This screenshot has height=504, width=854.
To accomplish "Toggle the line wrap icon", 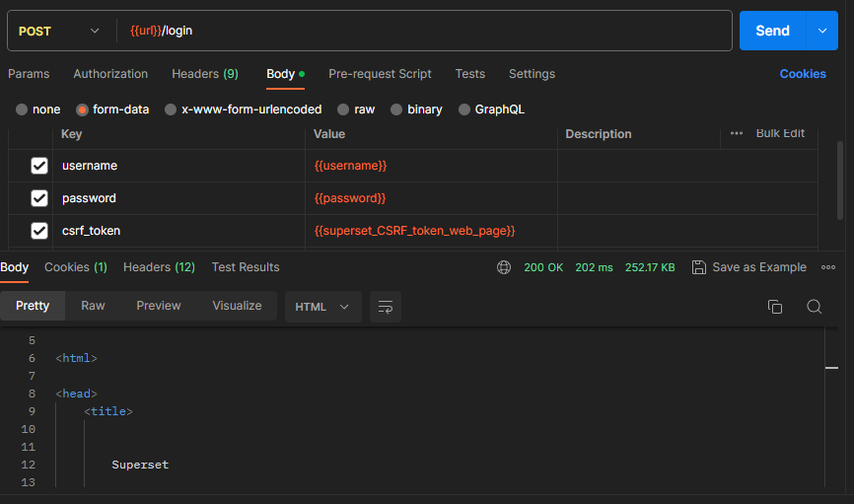I will click(x=386, y=307).
